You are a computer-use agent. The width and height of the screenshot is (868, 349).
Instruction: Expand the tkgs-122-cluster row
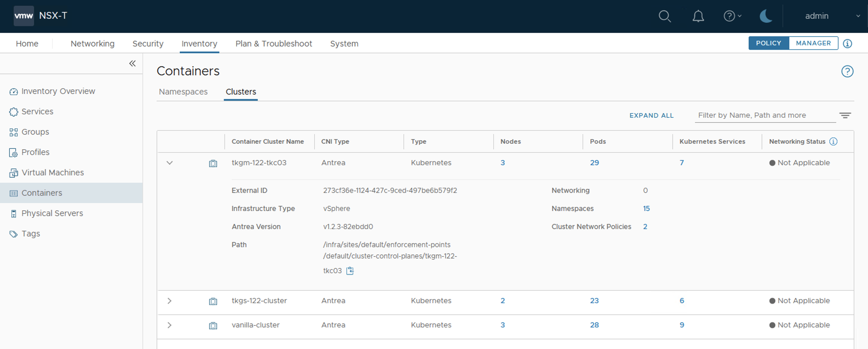click(x=170, y=301)
